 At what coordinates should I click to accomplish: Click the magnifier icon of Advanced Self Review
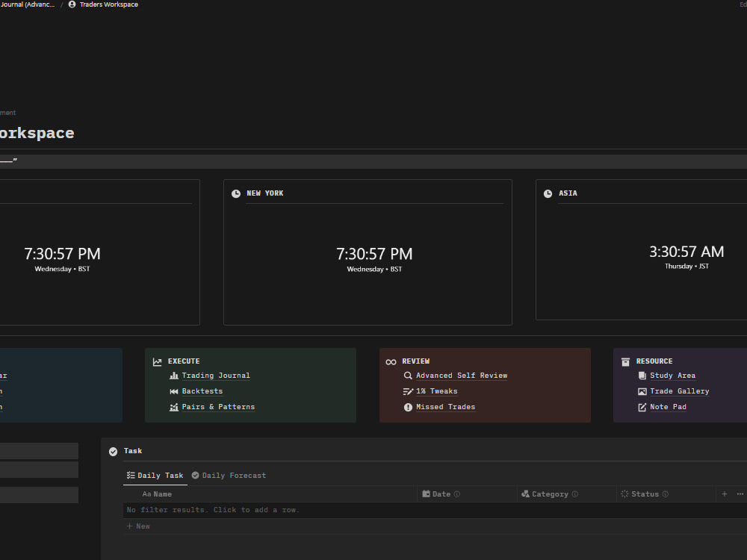pyautogui.click(x=408, y=376)
